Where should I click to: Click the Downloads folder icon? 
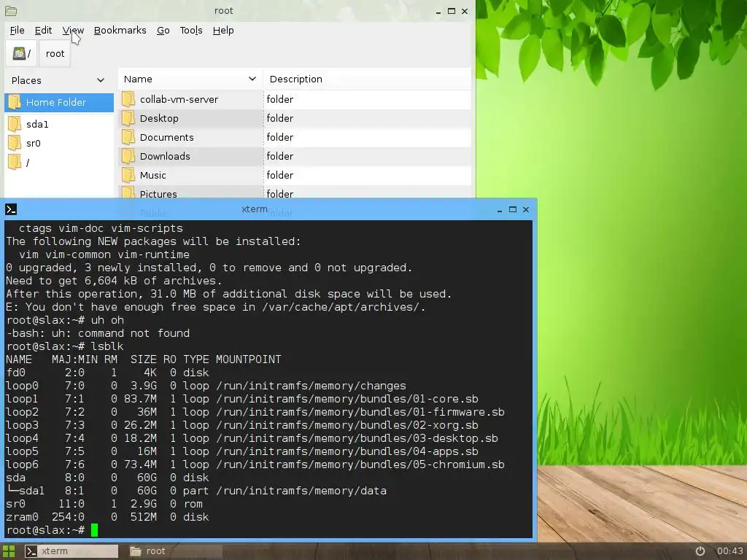(128, 156)
